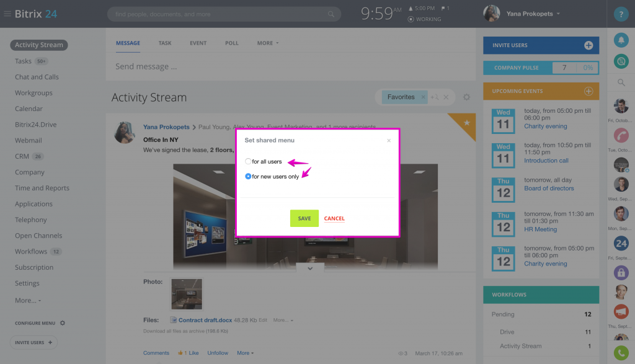Click the Unfollow link
This screenshot has width=635, height=364.
tap(218, 353)
